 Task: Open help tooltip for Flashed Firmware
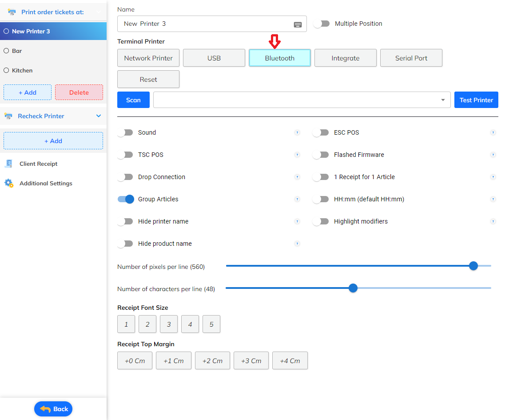pos(493,155)
